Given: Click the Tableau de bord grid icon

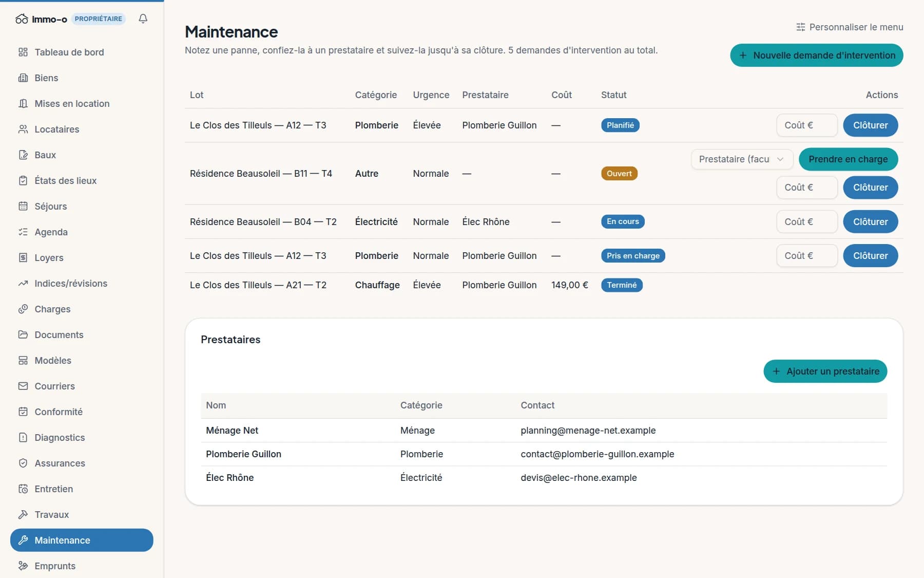Looking at the screenshot, I should pyautogui.click(x=23, y=52).
